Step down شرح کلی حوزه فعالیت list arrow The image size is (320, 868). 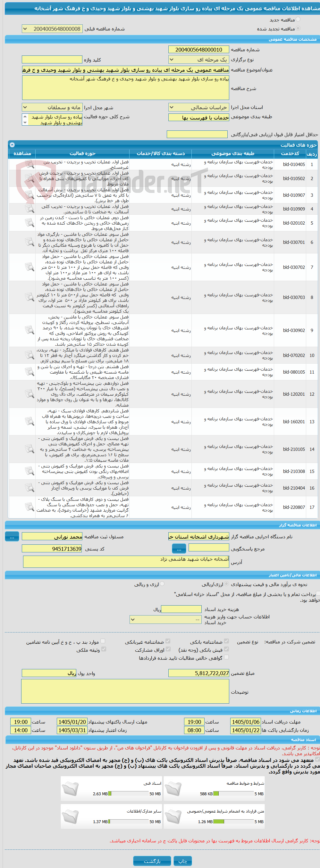(x=25, y=123)
